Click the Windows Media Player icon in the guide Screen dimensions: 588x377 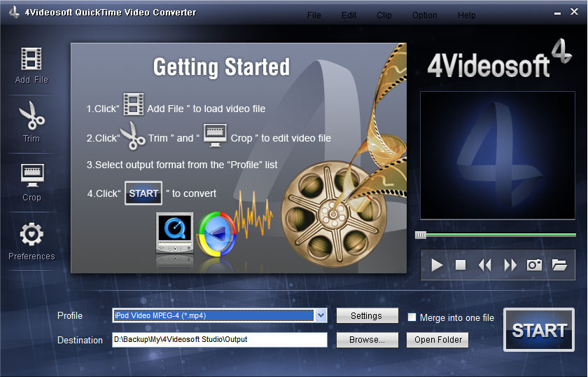pos(216,234)
